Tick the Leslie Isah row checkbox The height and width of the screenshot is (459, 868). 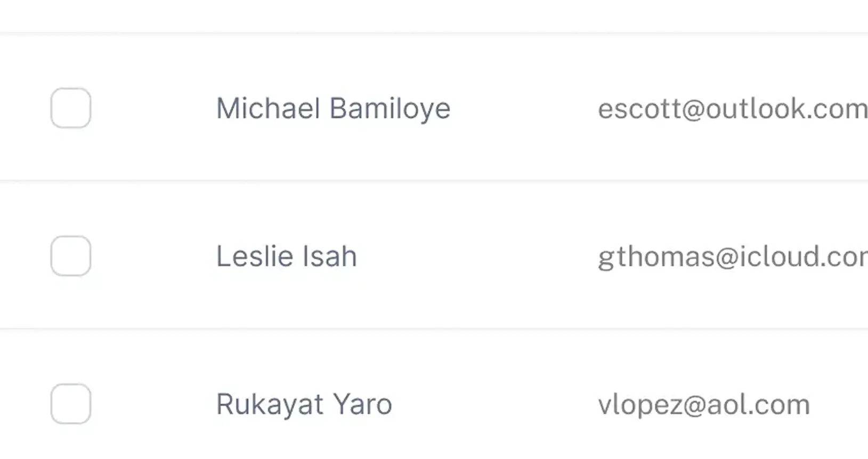[x=71, y=256]
